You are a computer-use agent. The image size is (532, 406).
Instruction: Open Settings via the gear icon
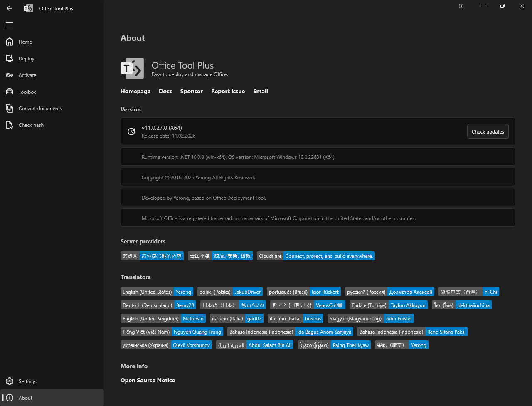[10, 381]
